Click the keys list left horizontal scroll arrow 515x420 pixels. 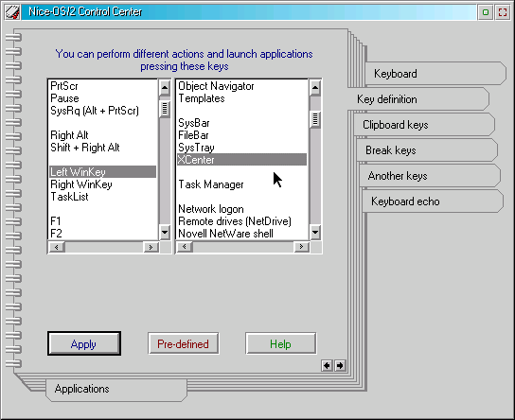click(x=57, y=247)
